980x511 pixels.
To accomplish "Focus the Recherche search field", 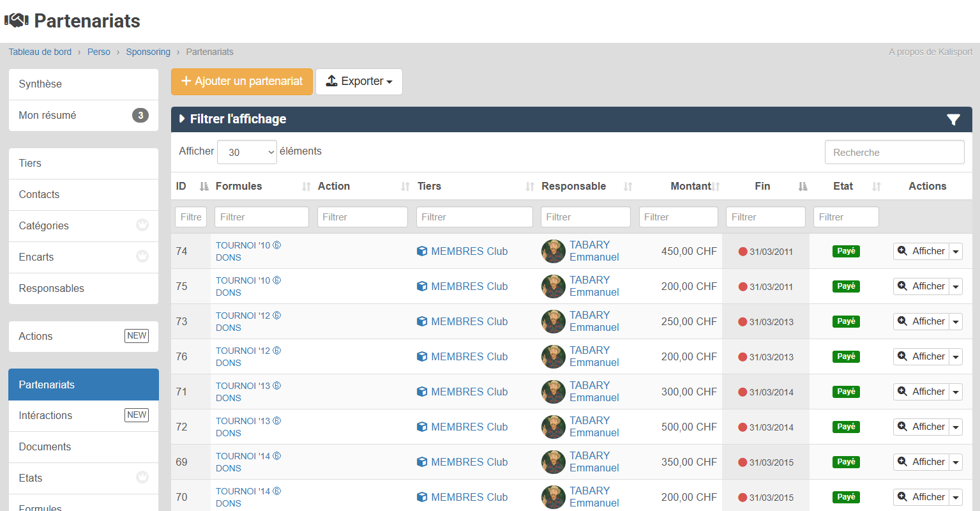I will point(894,153).
